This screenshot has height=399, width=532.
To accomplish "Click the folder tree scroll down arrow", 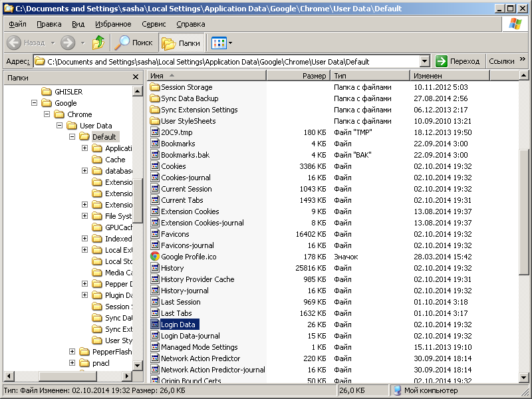I will 138,365.
